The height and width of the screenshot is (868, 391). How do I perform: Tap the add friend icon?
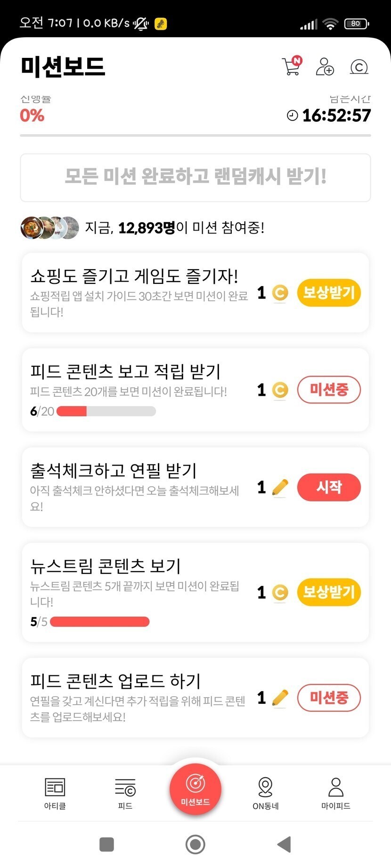pyautogui.click(x=325, y=67)
